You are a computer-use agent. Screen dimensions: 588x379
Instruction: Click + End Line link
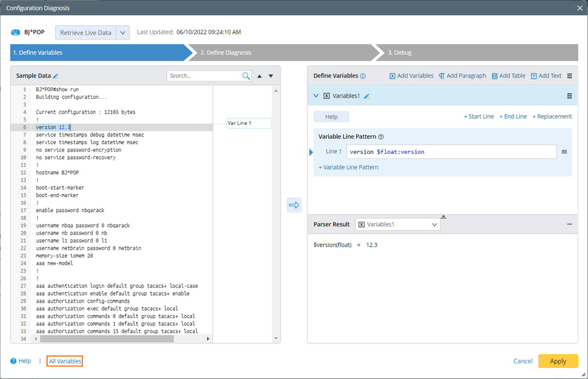[513, 116]
